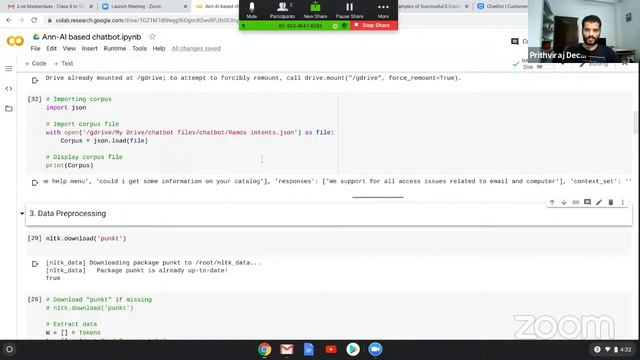
Task: Add a new Code cell
Action: pyautogui.click(x=36, y=63)
